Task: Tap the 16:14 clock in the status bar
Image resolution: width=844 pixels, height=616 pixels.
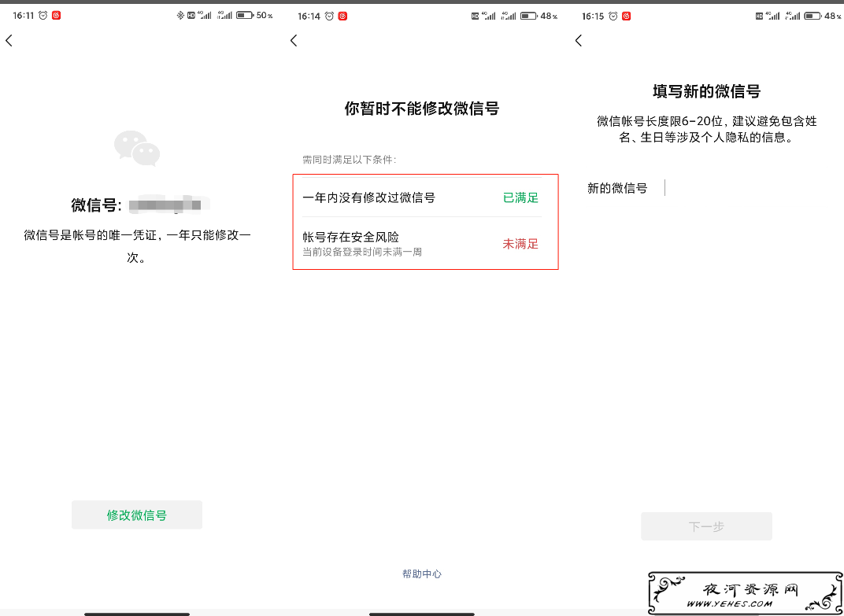Action: pos(309,17)
